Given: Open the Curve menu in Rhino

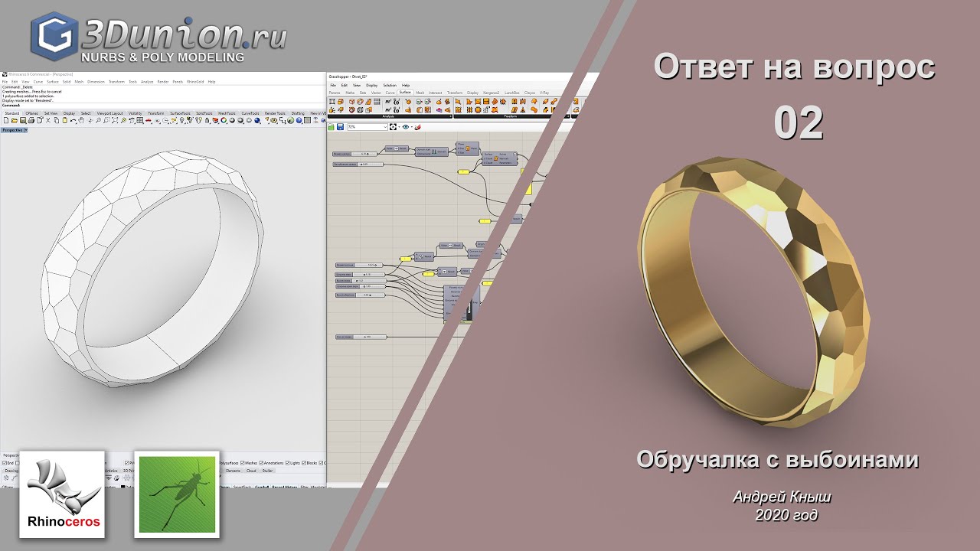Looking at the screenshot, I should pos(38,82).
